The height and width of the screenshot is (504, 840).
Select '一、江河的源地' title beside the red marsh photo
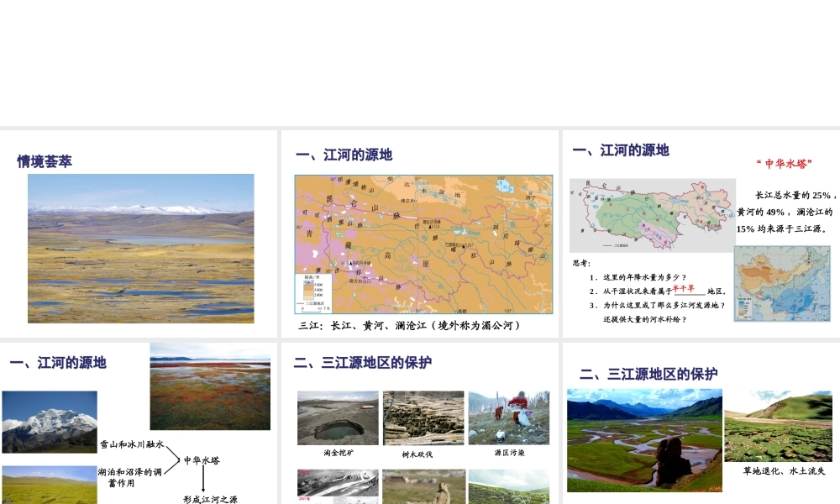pos(58,363)
